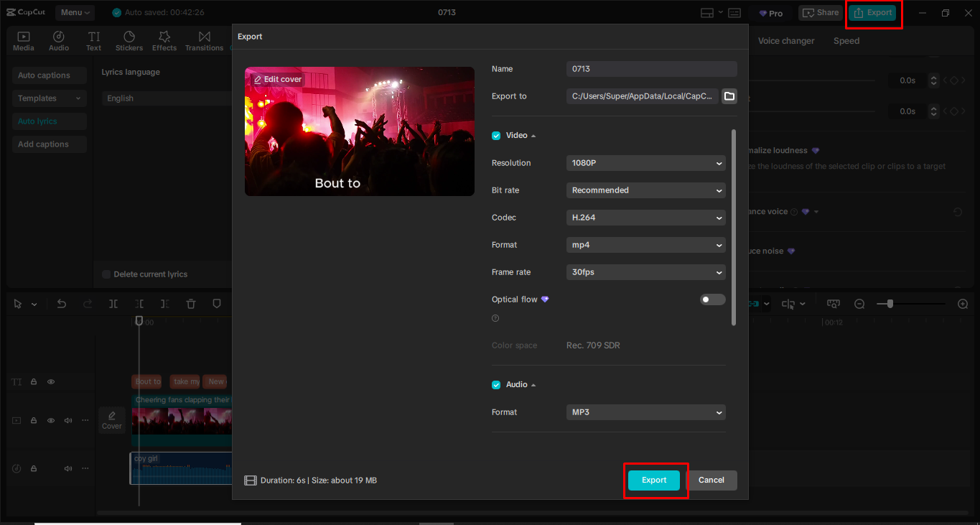Viewport: 980px width, 525px height.
Task: Open the Effects panel
Action: point(164,40)
